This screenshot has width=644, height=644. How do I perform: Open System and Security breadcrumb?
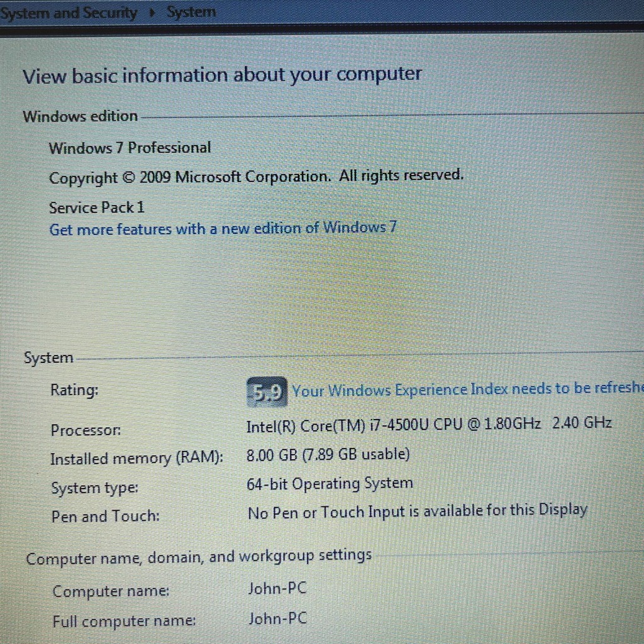coord(68,13)
